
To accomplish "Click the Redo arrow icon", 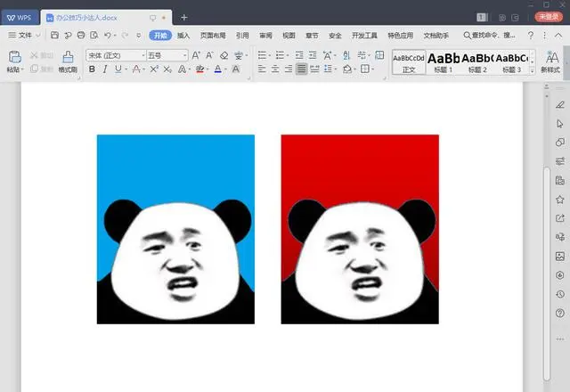I will (125, 36).
